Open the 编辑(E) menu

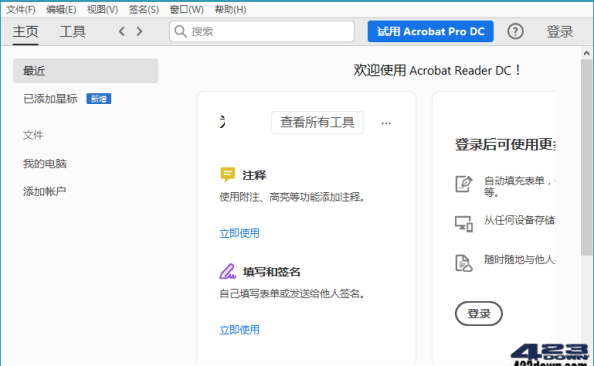click(61, 9)
